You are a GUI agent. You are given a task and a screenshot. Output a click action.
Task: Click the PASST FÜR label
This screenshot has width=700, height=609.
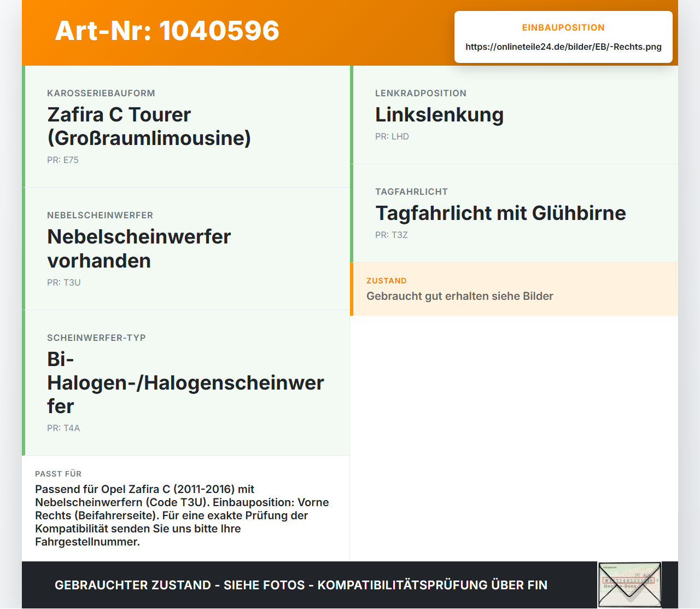pyautogui.click(x=58, y=474)
